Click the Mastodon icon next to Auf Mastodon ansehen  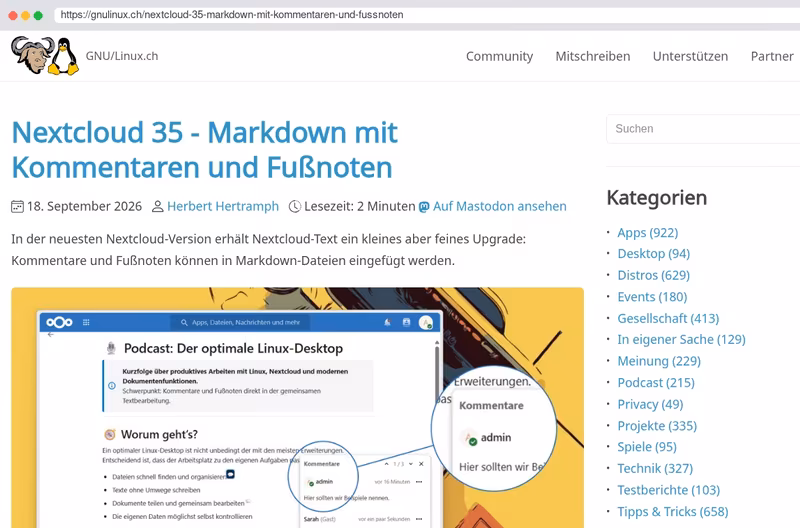point(424,207)
